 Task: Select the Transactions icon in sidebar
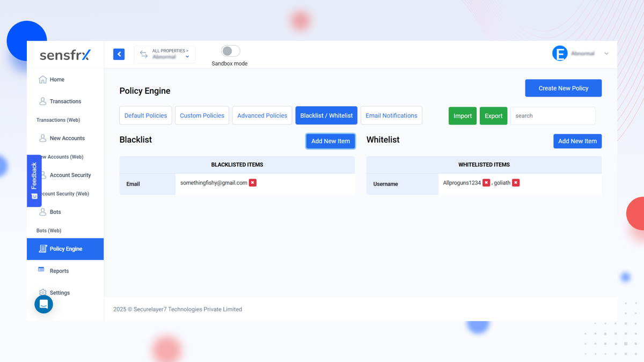[x=43, y=101]
